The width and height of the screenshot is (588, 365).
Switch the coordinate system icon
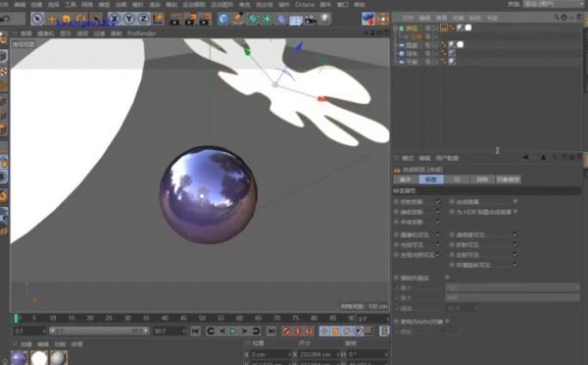(159, 19)
